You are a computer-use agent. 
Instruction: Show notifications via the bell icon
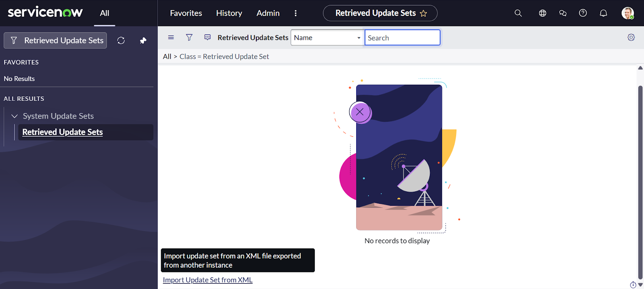(603, 13)
